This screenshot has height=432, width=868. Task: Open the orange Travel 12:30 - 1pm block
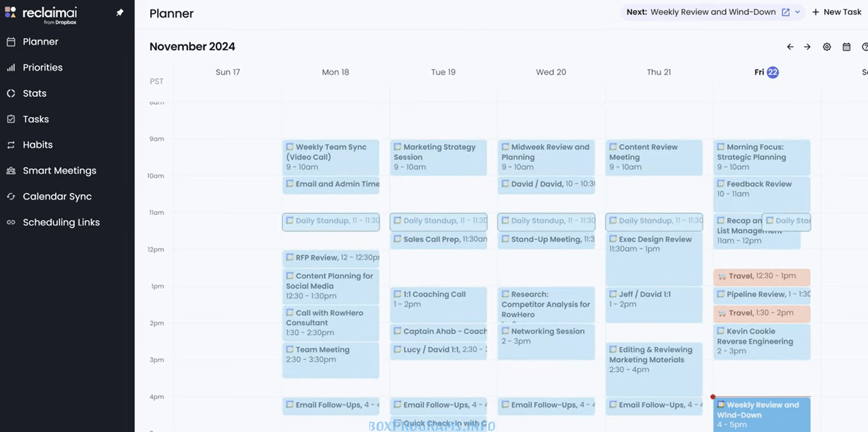761,276
